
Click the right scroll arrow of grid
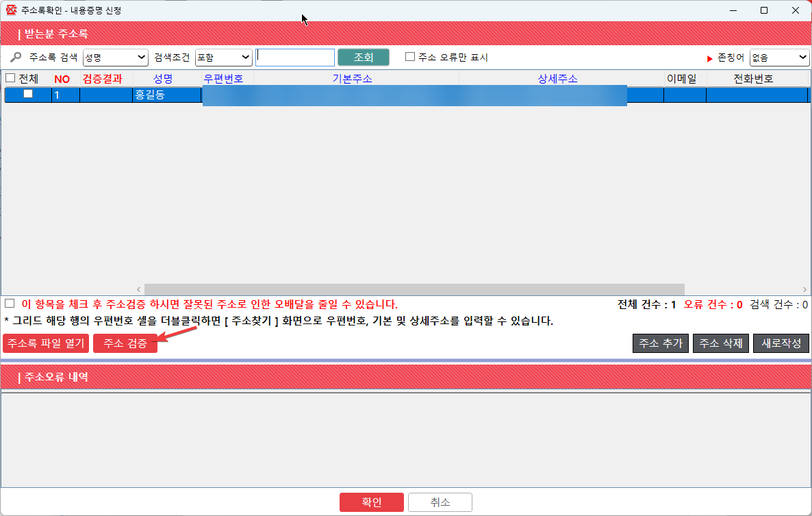(x=804, y=290)
